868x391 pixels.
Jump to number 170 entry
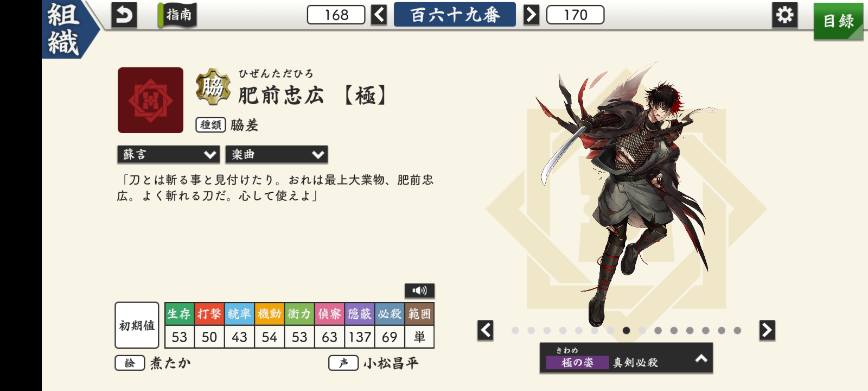tap(575, 15)
